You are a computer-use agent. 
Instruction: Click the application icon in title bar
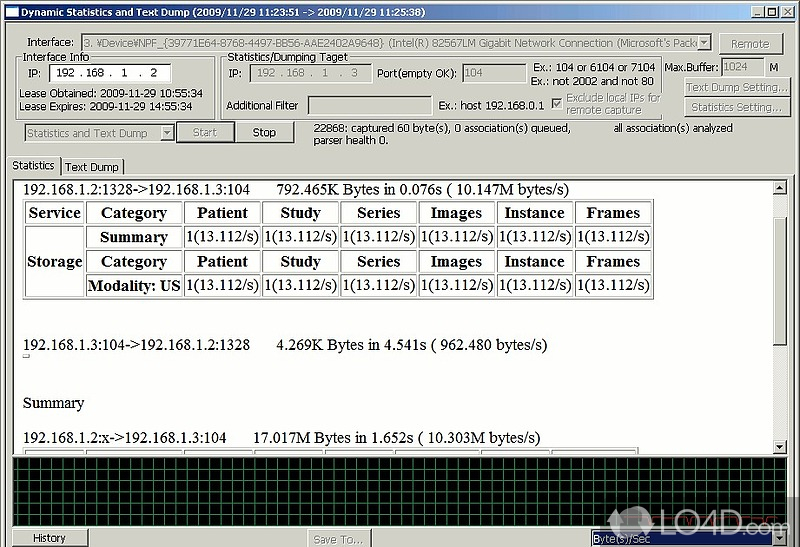coord(11,11)
